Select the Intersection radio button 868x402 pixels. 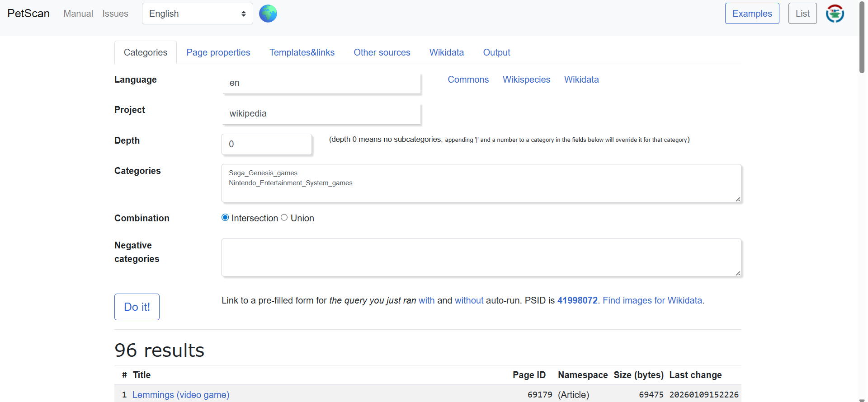coord(225,218)
